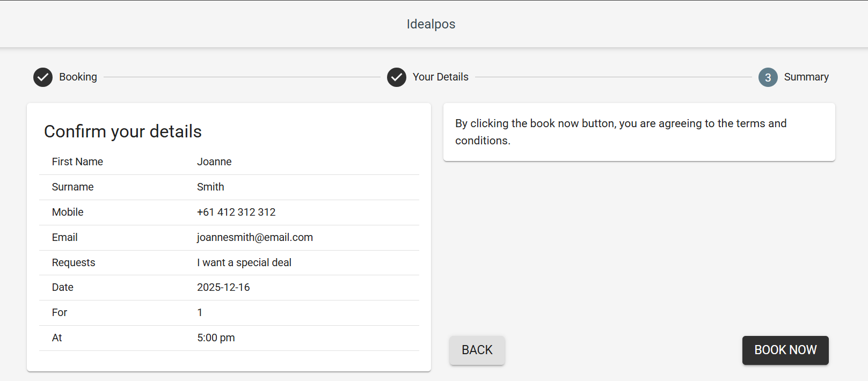The height and width of the screenshot is (381, 868).
Task: Click the Summary step number 3 circle
Action: [x=768, y=77]
